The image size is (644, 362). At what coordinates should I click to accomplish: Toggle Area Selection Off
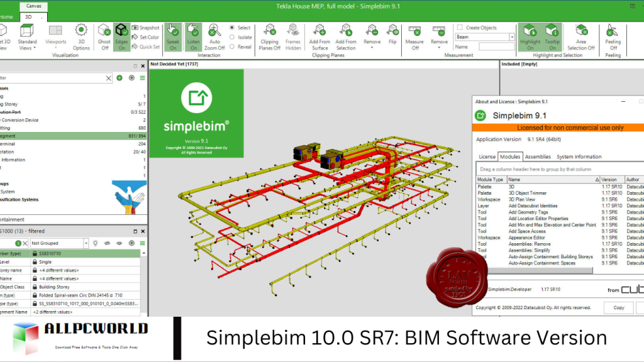coord(580,37)
